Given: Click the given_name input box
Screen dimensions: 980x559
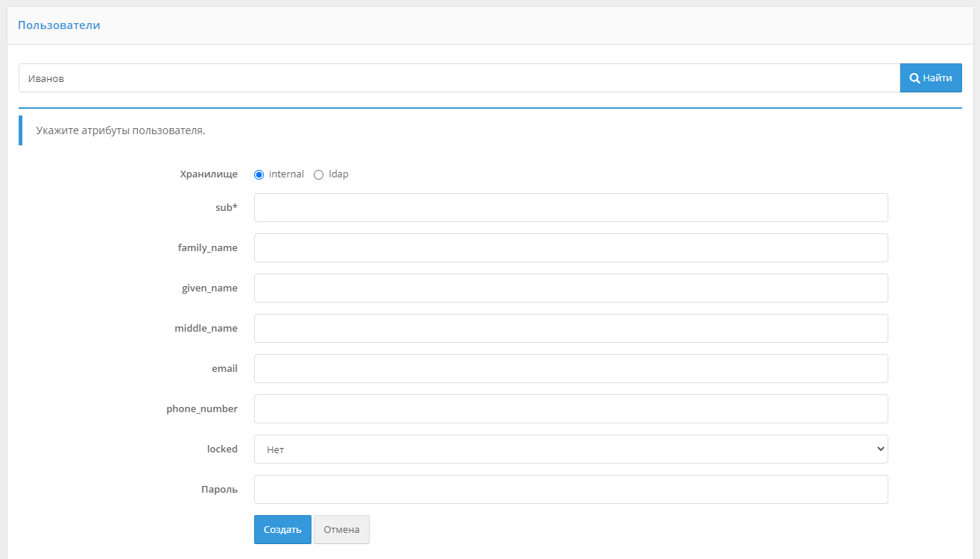Looking at the screenshot, I should tap(570, 288).
